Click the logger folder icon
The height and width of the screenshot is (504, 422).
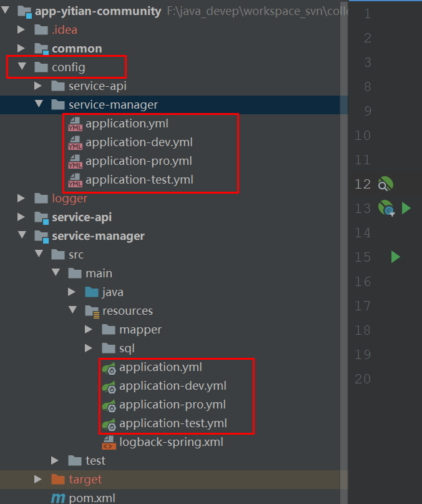click(41, 199)
